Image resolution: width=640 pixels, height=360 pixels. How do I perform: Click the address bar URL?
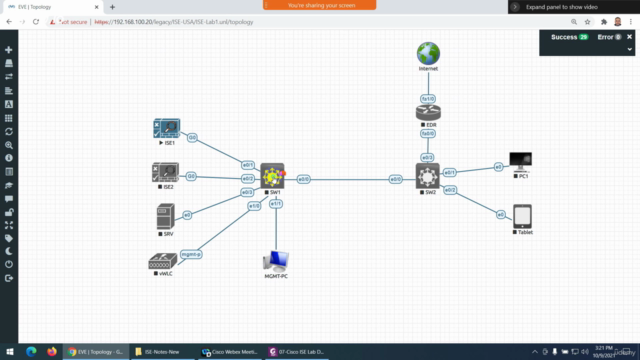click(174, 22)
